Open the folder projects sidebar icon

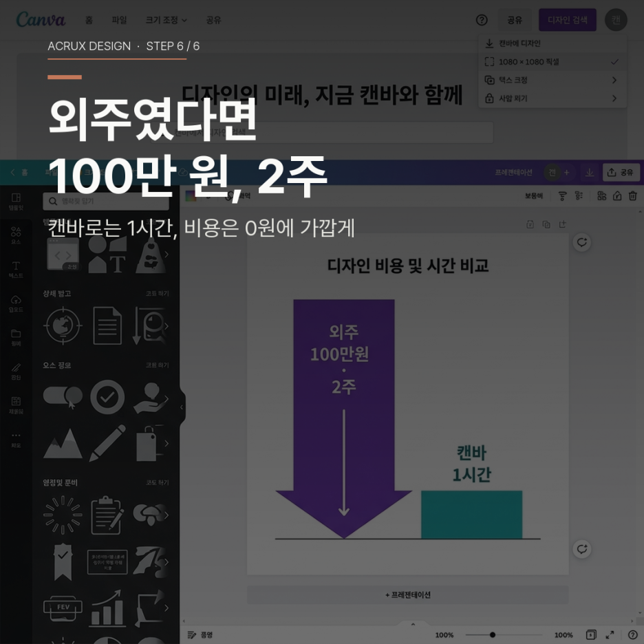[16, 337]
